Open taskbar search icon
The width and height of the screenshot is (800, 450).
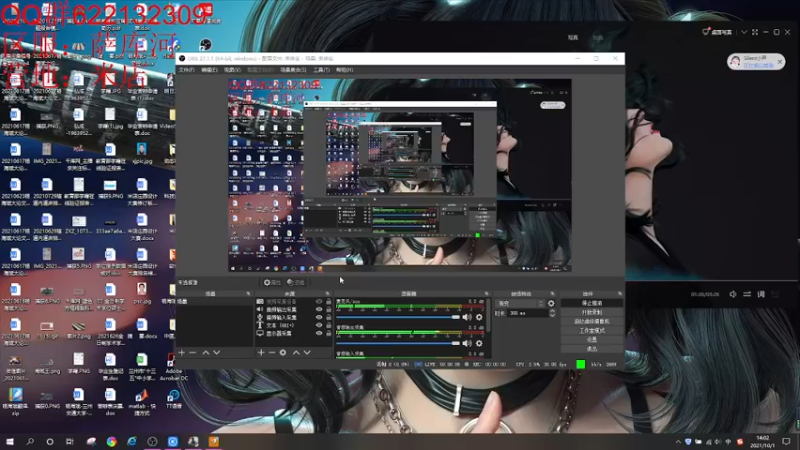pos(30,441)
